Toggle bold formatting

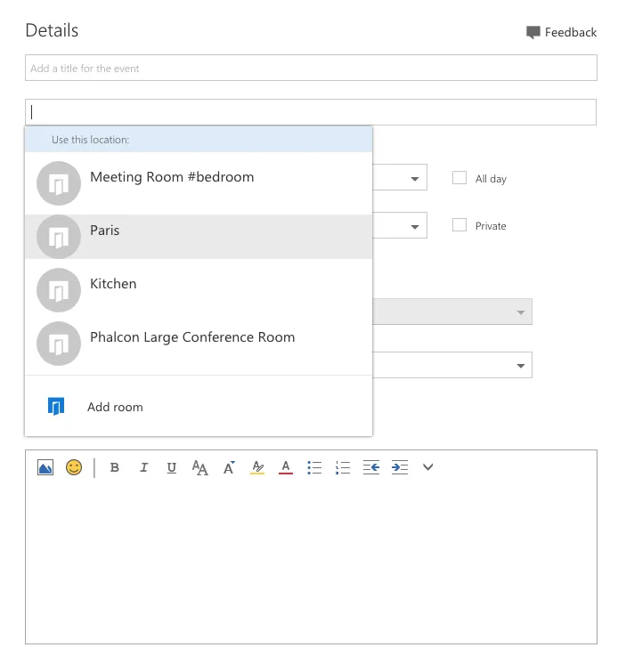tap(115, 467)
